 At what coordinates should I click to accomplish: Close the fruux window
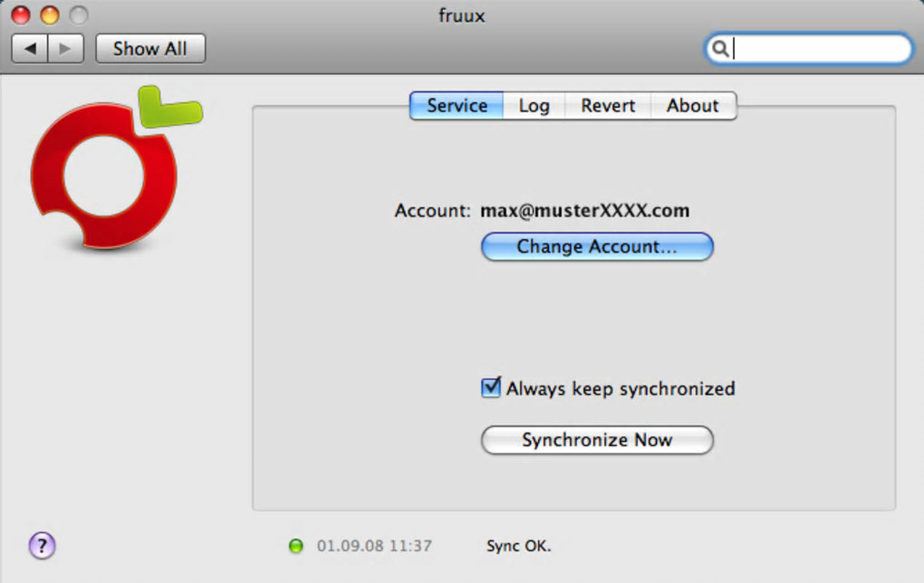tap(20, 15)
